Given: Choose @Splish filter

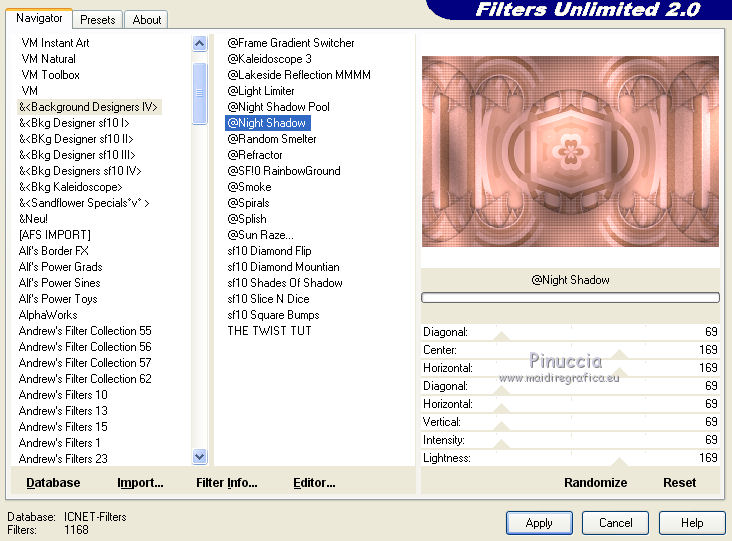Looking at the screenshot, I should coord(247,218).
